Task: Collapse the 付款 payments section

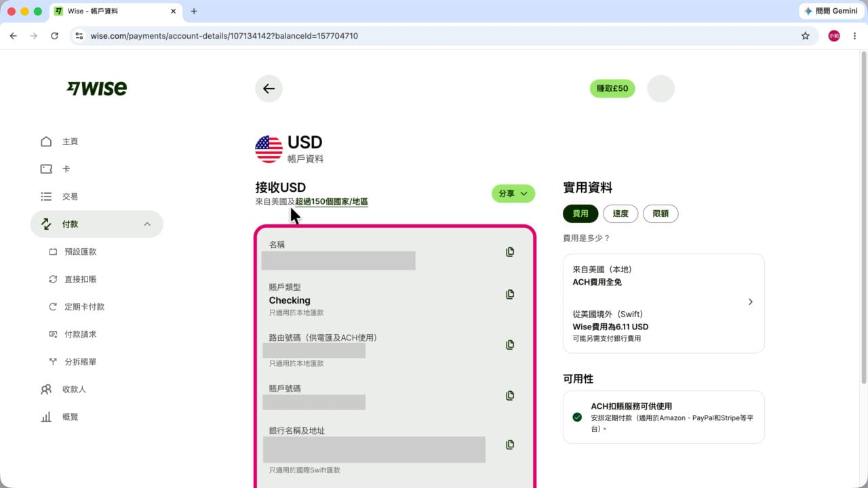Action: click(97, 224)
